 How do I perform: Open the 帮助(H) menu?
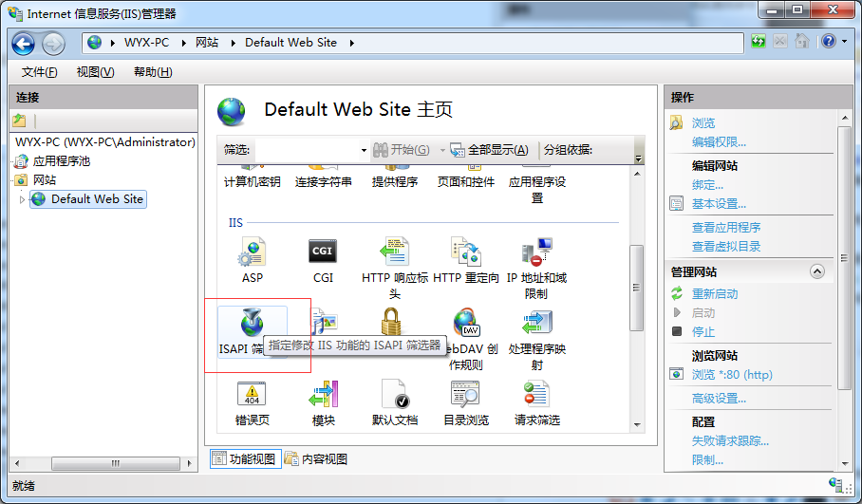point(153,72)
